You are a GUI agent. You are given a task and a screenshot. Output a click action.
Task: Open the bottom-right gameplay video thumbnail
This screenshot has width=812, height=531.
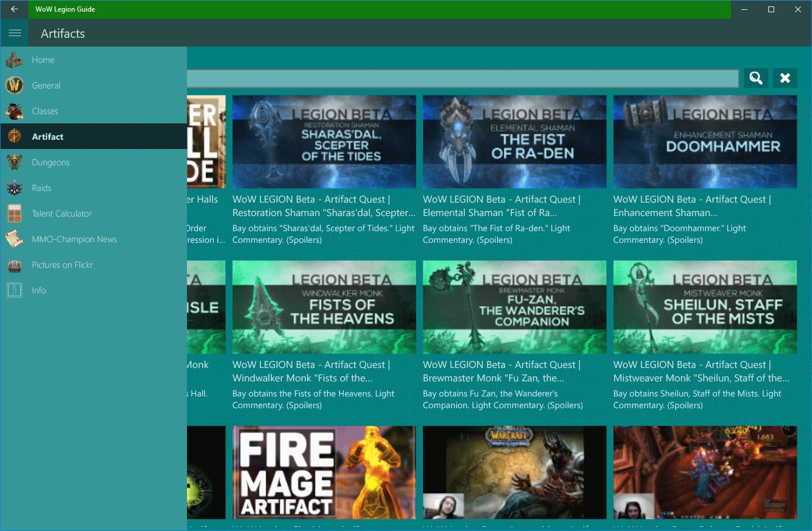click(x=705, y=473)
